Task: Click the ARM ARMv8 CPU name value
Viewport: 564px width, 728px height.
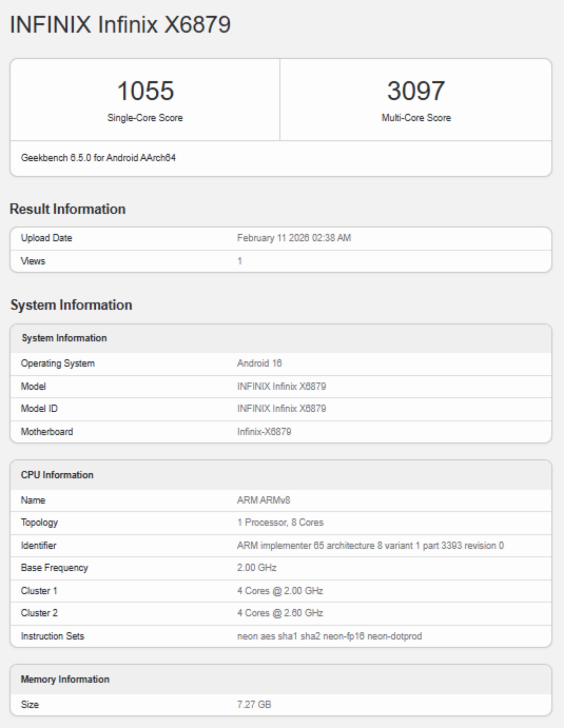Action: [x=264, y=500]
